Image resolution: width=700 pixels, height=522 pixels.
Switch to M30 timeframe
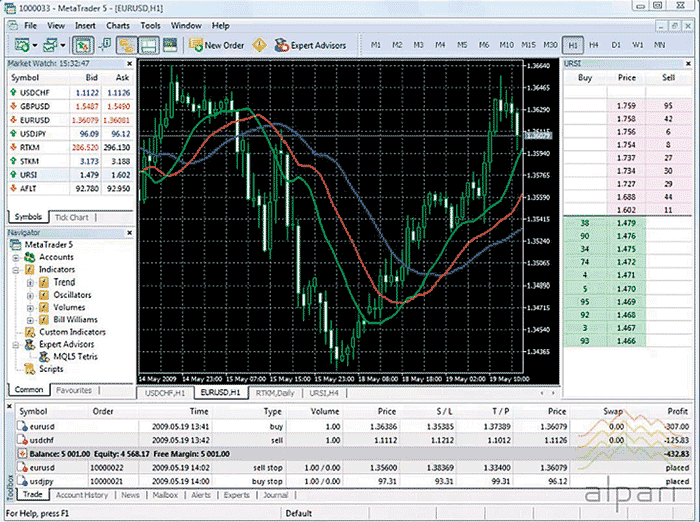coord(550,45)
